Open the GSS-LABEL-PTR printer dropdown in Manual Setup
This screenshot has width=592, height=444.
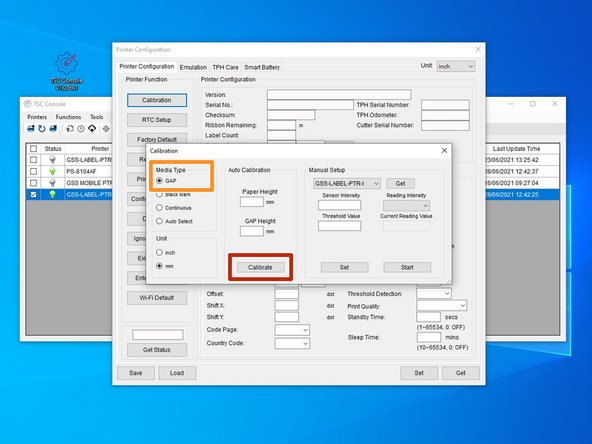(x=347, y=183)
